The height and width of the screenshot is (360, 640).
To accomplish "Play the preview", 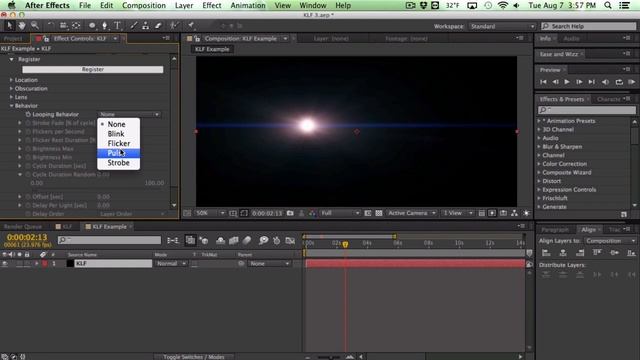I will pyautogui.click(x=567, y=82).
